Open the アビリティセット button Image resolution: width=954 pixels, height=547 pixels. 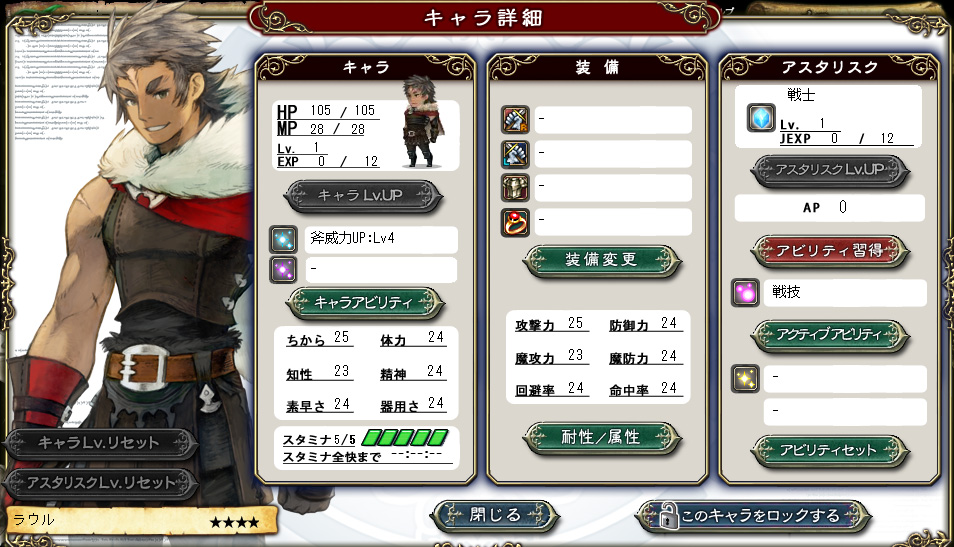830,451
